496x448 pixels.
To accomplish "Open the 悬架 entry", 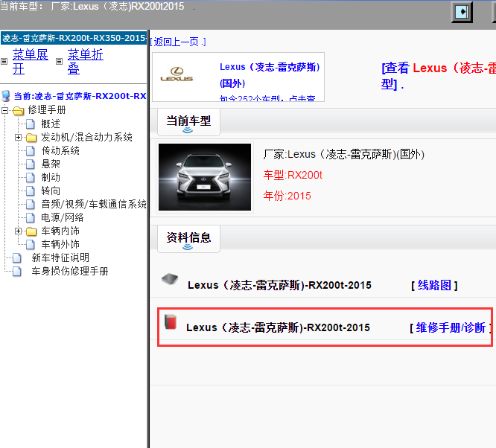I will (51, 164).
